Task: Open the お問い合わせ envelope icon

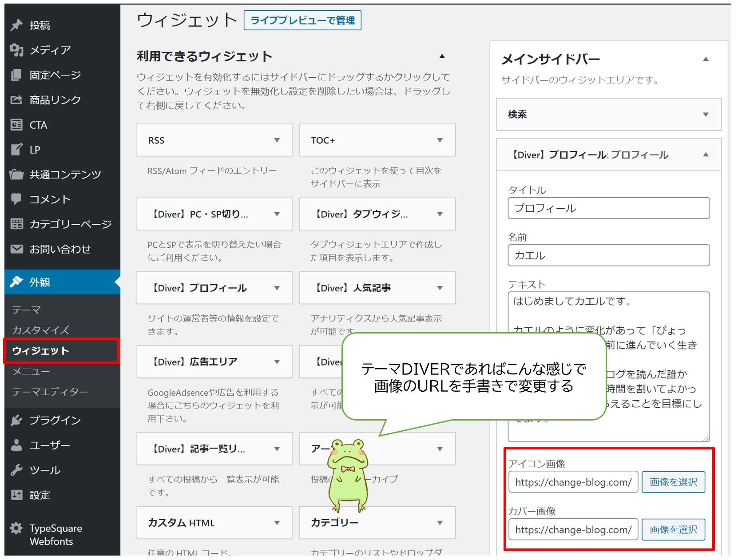Action: (16, 249)
